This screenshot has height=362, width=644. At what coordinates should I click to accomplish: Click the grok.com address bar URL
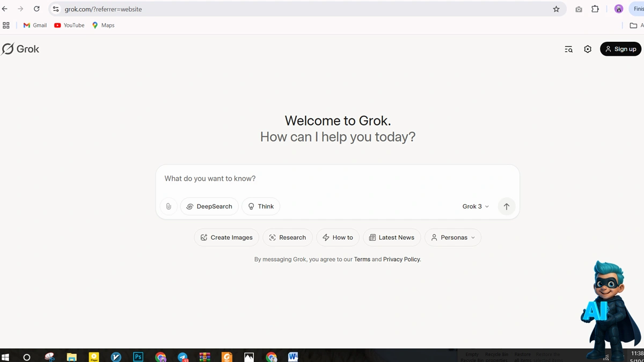coord(104,9)
